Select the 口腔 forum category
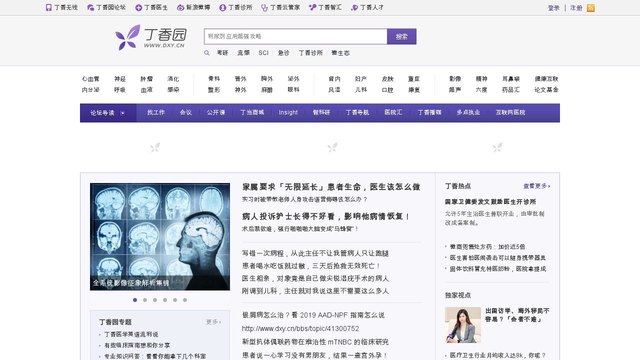This screenshot has height=360, width=640. 387,90
